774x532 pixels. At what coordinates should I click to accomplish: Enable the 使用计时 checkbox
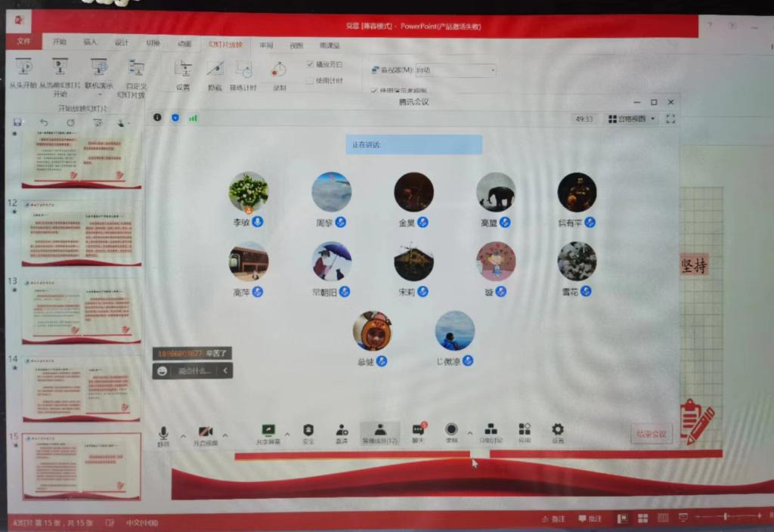pos(310,80)
